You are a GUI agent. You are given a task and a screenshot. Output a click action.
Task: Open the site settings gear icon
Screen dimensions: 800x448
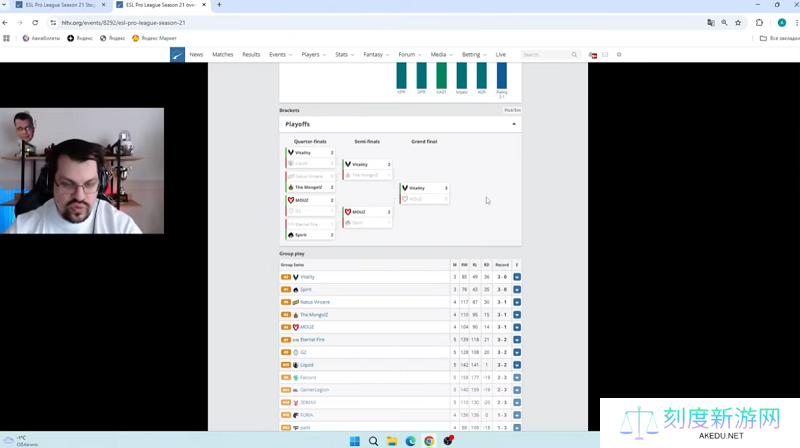coord(619,55)
